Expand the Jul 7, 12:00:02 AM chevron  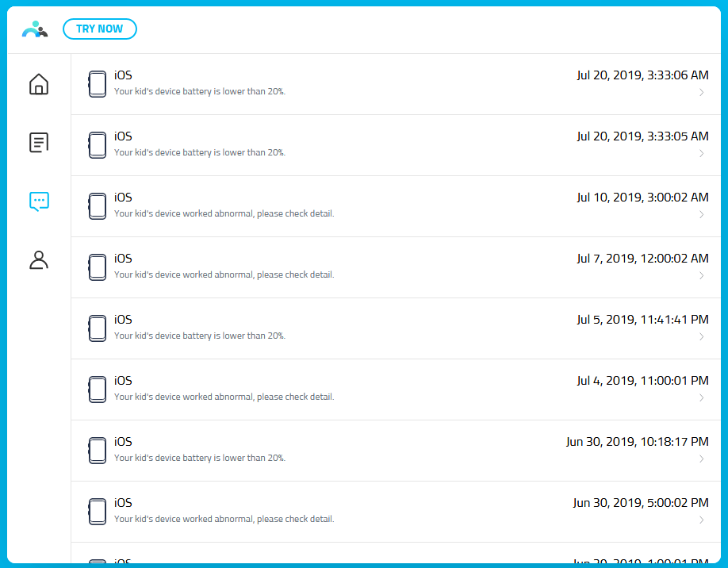click(701, 276)
